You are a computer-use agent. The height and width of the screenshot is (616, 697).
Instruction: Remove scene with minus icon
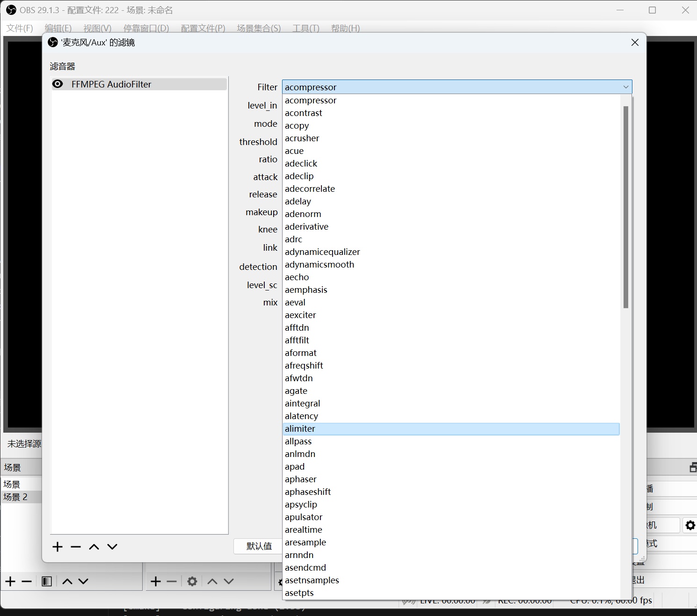coord(27,581)
